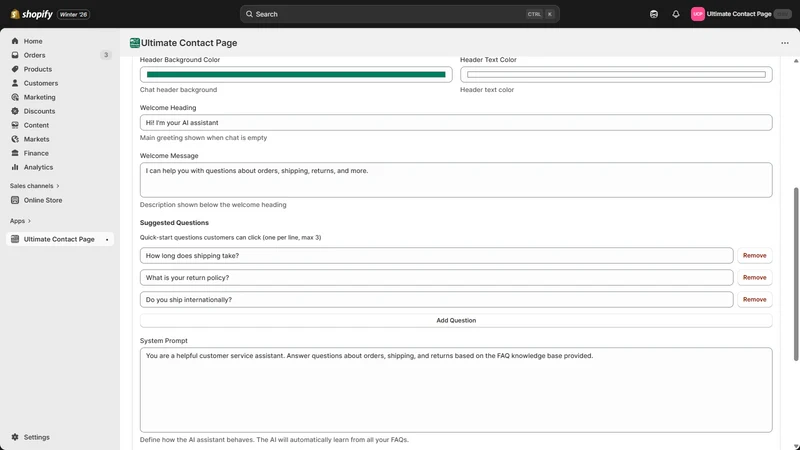Image resolution: width=800 pixels, height=450 pixels.
Task: Remove the 'Do you ship internationally?' question
Action: click(754, 299)
